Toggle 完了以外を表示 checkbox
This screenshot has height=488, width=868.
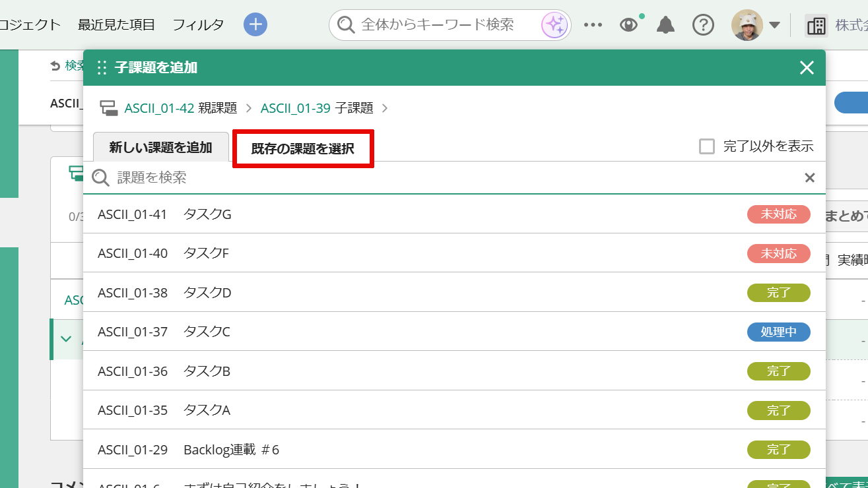(x=707, y=146)
